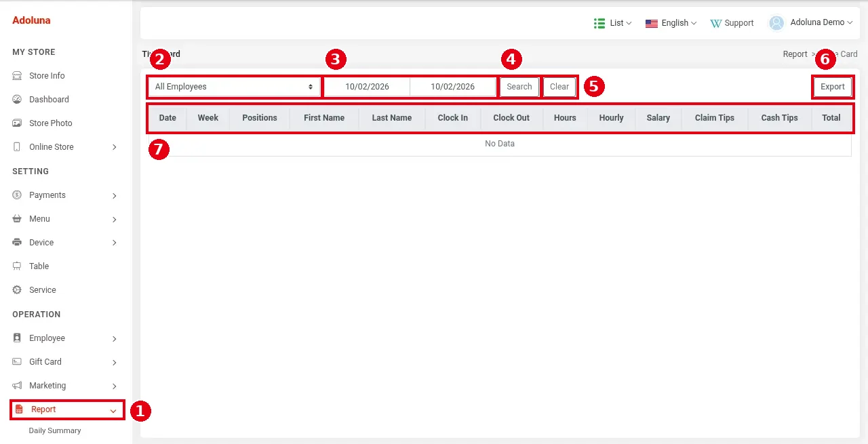This screenshot has width=868, height=444.
Task: Click the Week column header
Action: [208, 118]
